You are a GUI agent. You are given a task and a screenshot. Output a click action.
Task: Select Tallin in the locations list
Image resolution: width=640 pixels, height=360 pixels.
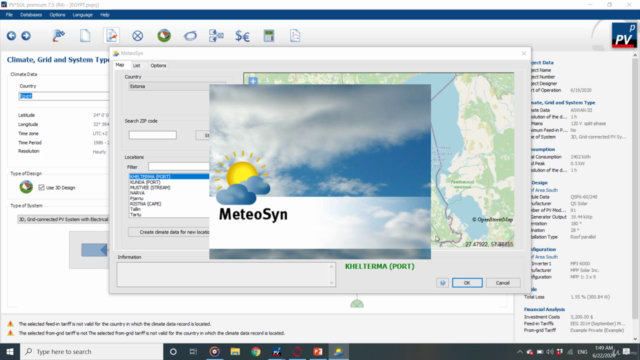135,209
